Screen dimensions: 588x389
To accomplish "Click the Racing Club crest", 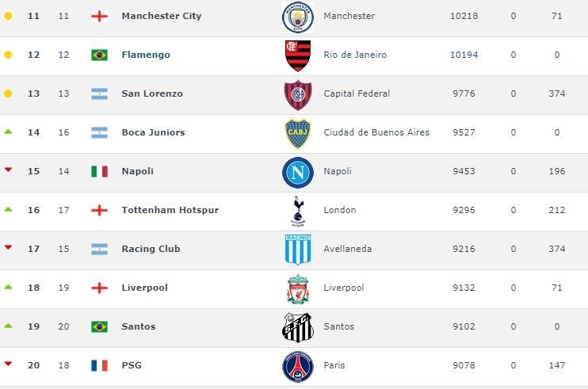I will click(298, 250).
